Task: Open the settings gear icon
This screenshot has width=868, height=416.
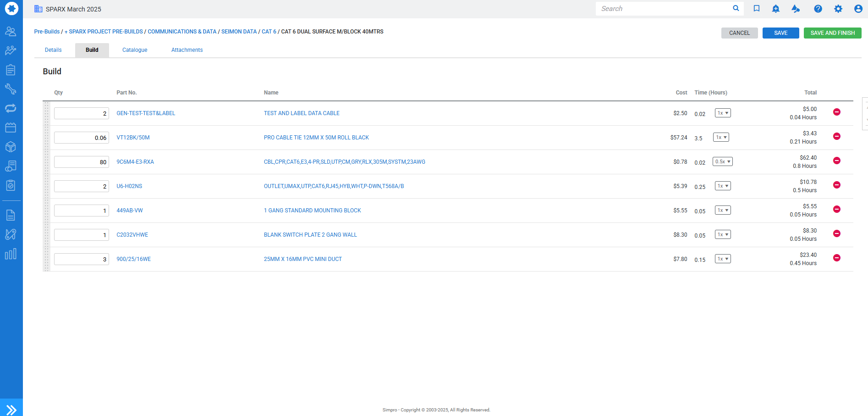Action: click(x=838, y=9)
